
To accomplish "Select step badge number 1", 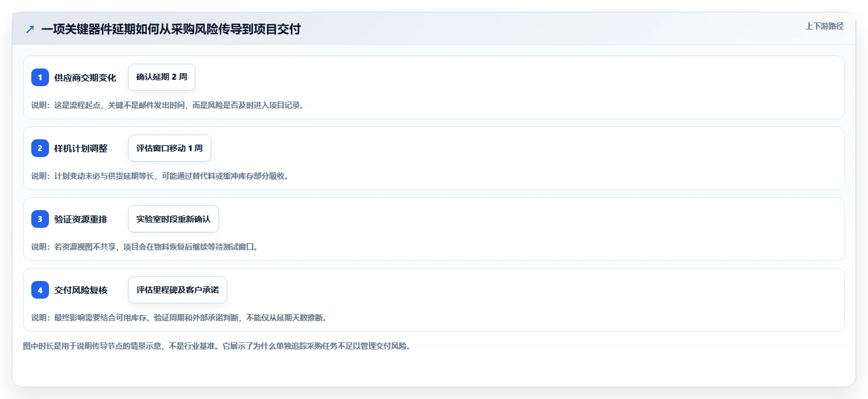I will coord(40,77).
